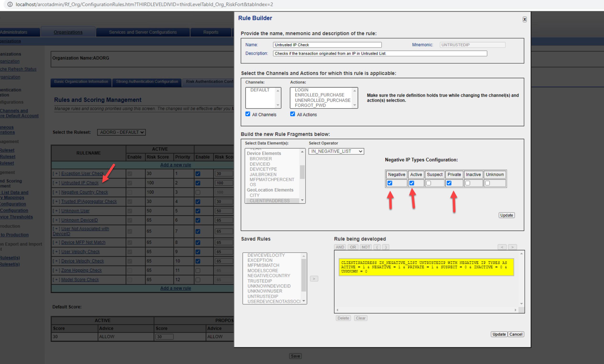This screenshot has width=604, height=364.
Task: Expand the Untrusted IP Check rule row
Action: (56, 183)
